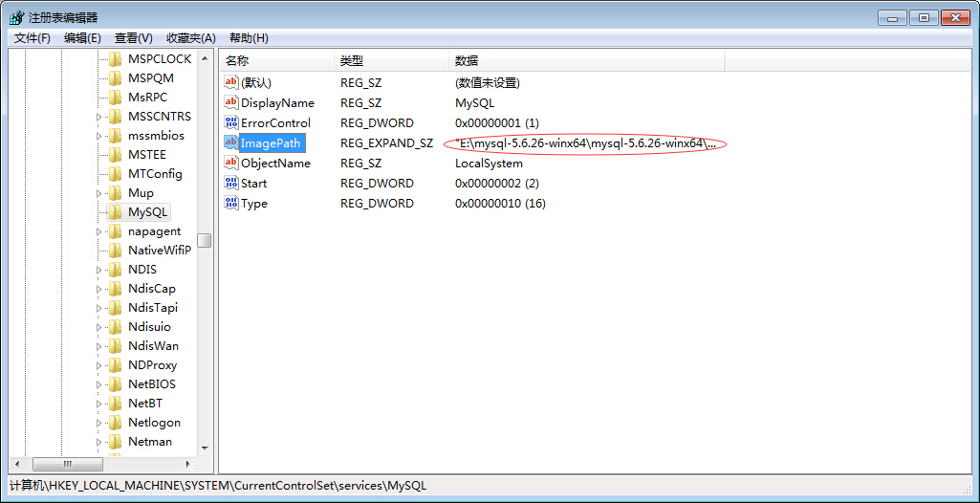
Task: Select the Netlogon key in the tree
Action: click(x=154, y=423)
